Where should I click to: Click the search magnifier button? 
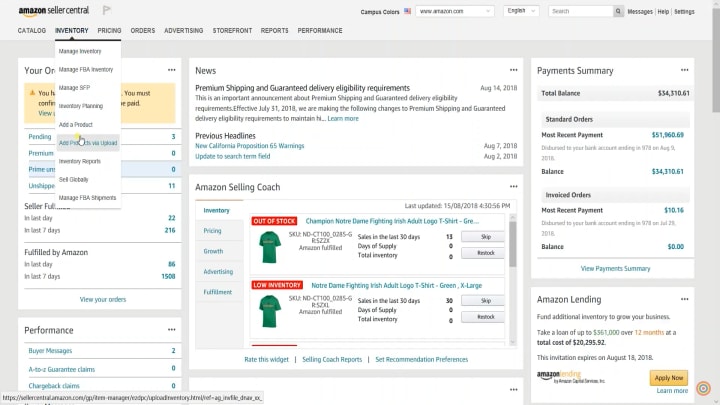pyautogui.click(x=618, y=11)
